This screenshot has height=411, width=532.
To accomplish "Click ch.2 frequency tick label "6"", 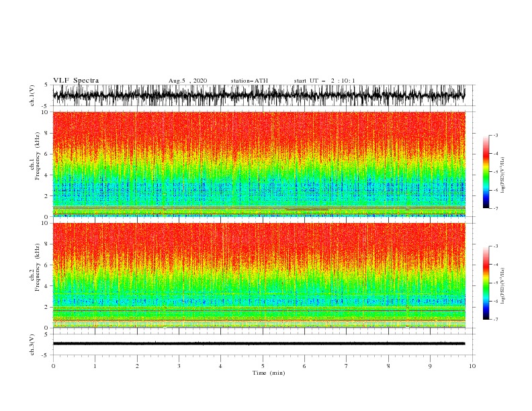I will pyautogui.click(x=46, y=265).
